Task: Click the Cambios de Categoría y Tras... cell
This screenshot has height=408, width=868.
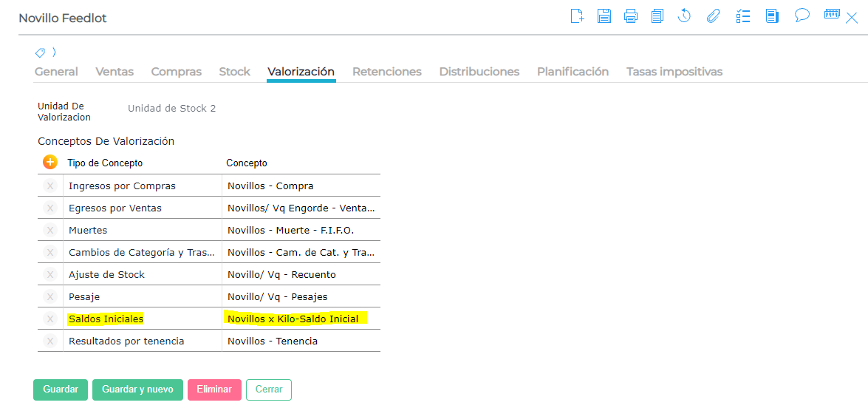Action: coord(143,253)
